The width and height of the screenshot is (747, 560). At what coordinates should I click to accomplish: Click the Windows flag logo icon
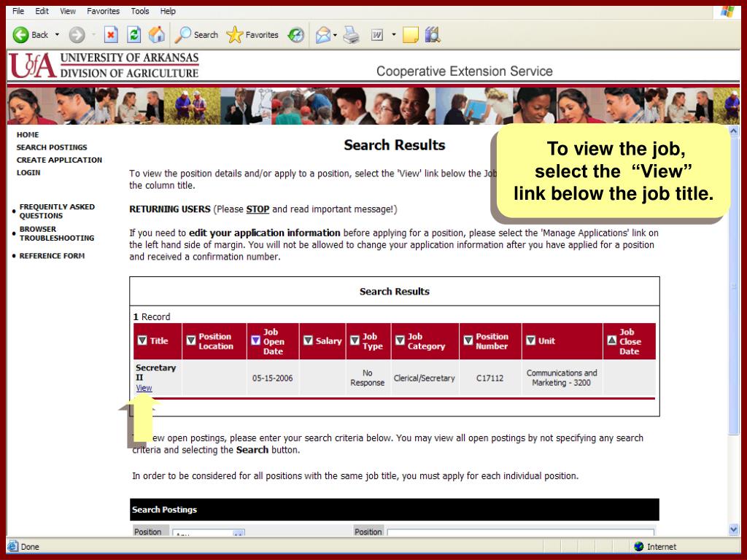[x=727, y=11]
